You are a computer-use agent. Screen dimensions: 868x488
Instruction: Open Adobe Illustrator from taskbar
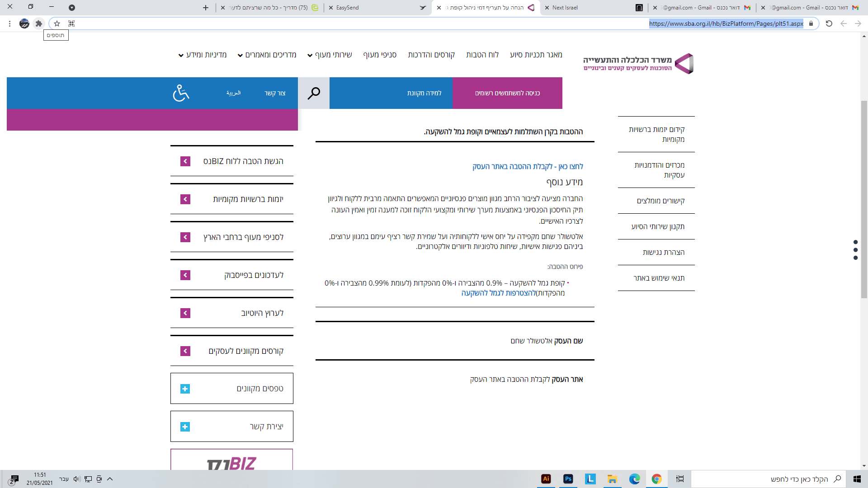[x=546, y=479]
